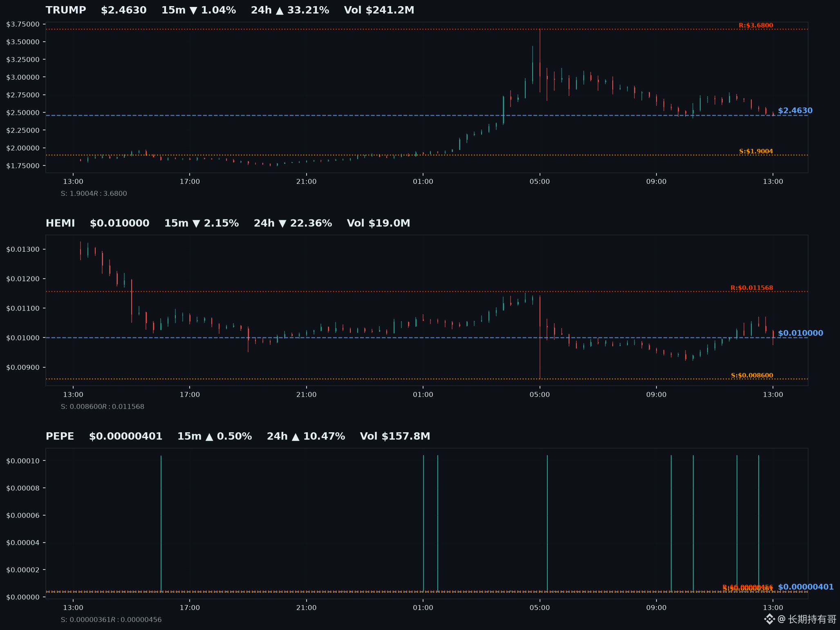
Task: Click the $0.00010 y-axis label
Action: point(23,461)
